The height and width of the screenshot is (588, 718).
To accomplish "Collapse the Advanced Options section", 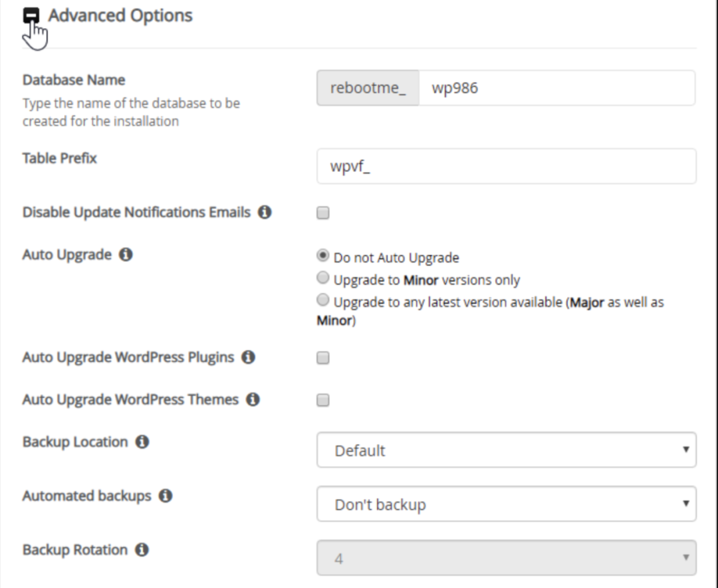I will click(x=31, y=16).
